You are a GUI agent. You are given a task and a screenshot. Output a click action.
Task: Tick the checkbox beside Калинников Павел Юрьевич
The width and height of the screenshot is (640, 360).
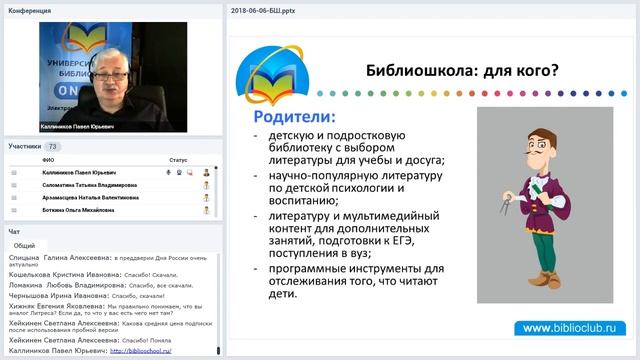tap(14, 173)
